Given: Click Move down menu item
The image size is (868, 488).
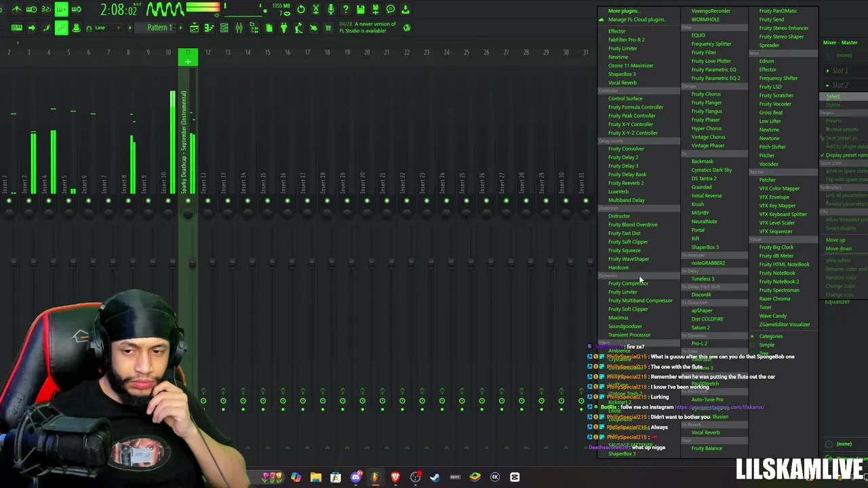Looking at the screenshot, I should tap(838, 249).
